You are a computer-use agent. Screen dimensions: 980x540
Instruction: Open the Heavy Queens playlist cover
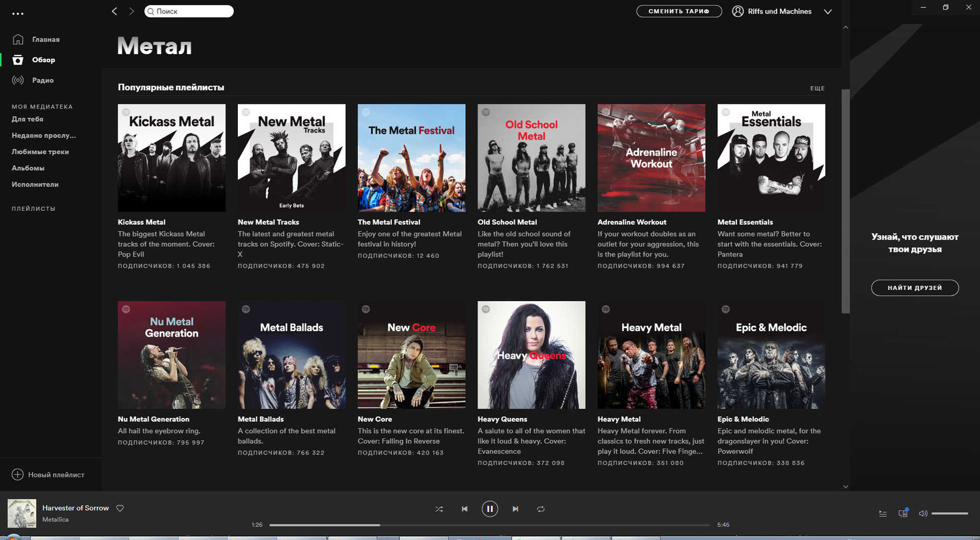click(x=531, y=355)
